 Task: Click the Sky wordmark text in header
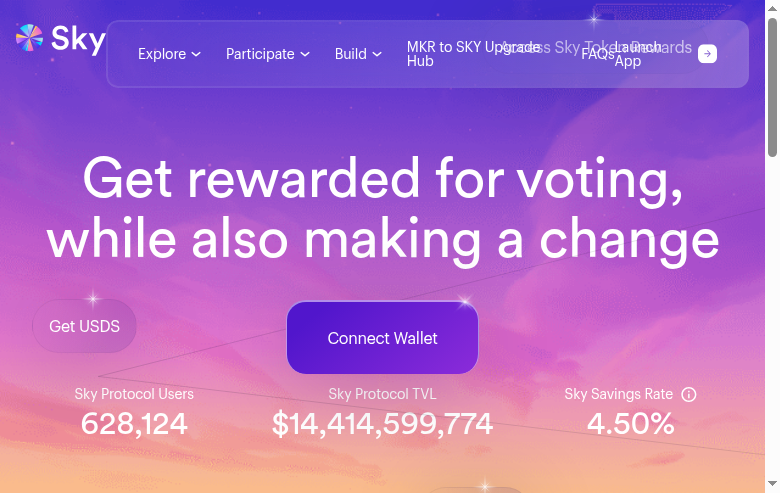[78, 39]
